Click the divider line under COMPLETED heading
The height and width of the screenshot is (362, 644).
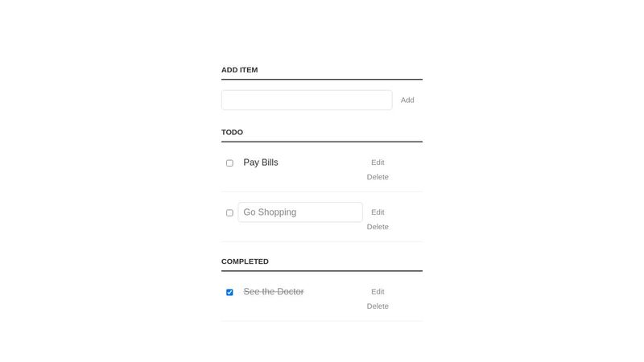coord(322,271)
